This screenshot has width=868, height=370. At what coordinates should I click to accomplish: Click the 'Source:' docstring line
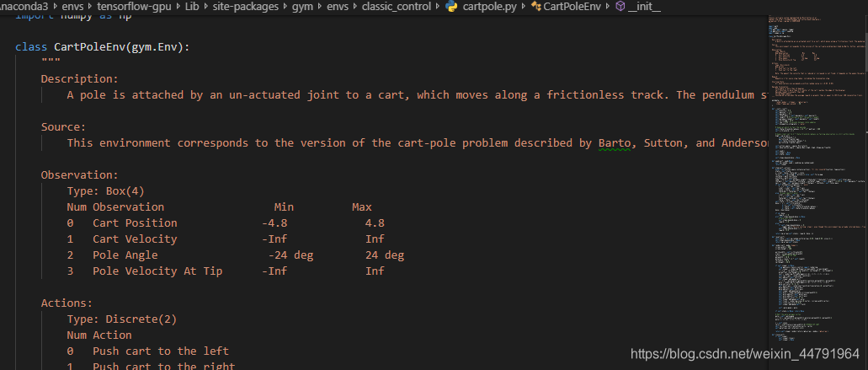[64, 126]
